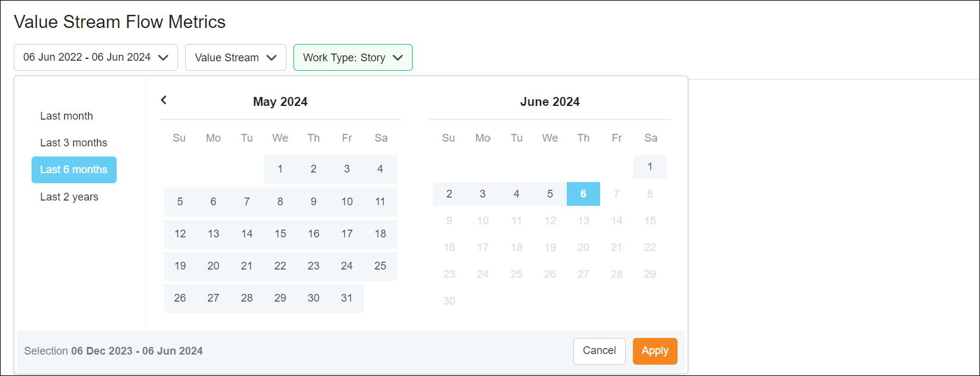
Task: Pick the Last 2 years preset
Action: click(x=69, y=197)
